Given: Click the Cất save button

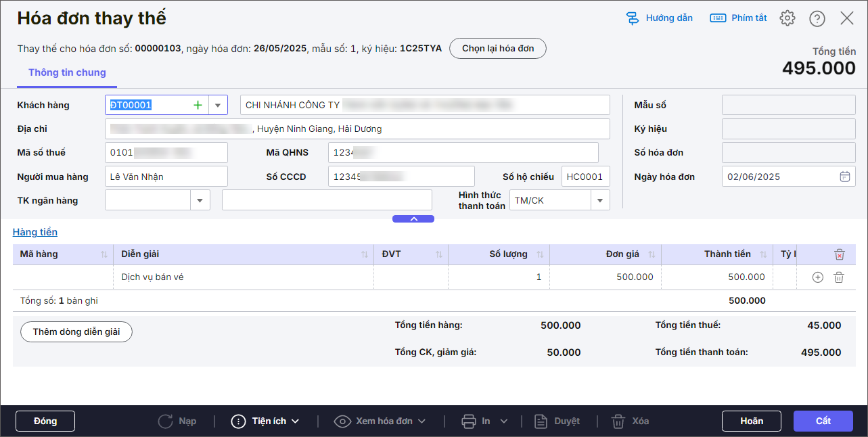Looking at the screenshot, I should click(x=823, y=421).
